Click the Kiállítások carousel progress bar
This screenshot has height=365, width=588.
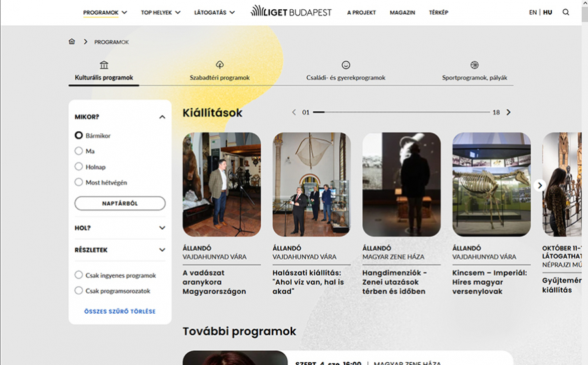401,112
